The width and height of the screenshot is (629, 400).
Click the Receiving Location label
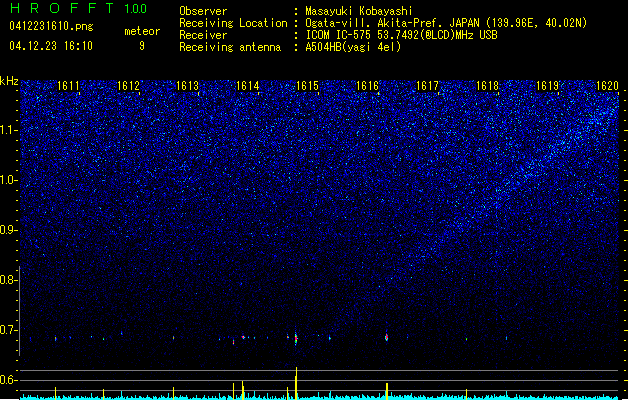(x=233, y=23)
